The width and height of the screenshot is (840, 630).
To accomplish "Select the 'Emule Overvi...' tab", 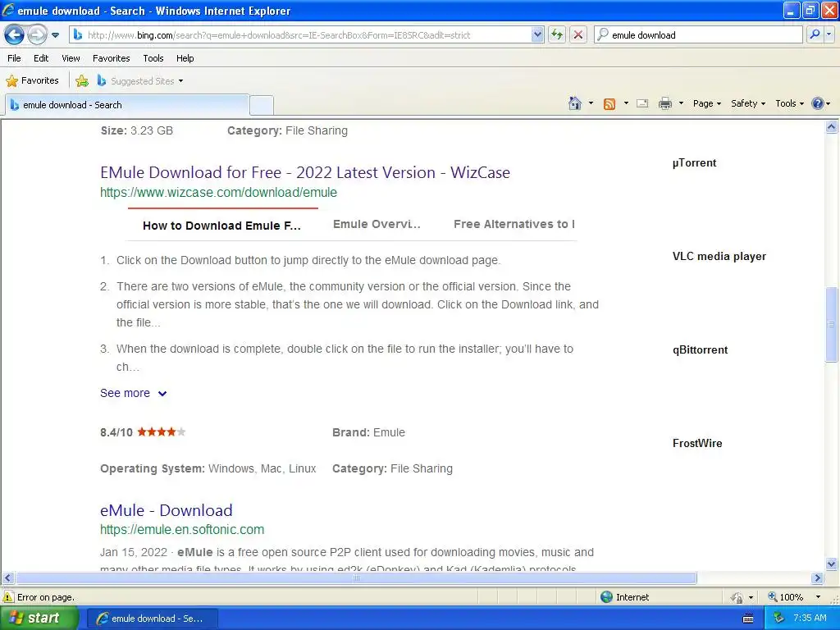I will click(377, 225).
